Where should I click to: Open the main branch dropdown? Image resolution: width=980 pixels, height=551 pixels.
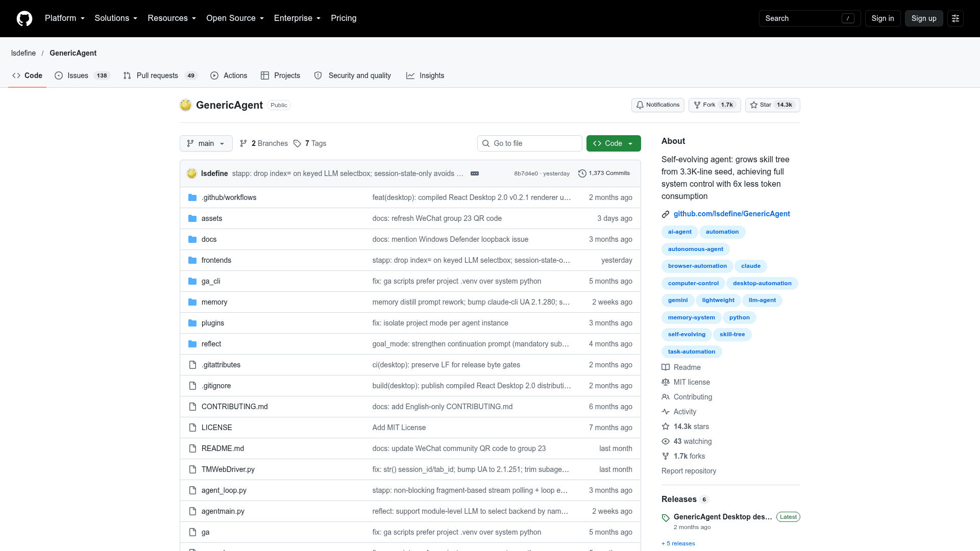[x=206, y=143]
